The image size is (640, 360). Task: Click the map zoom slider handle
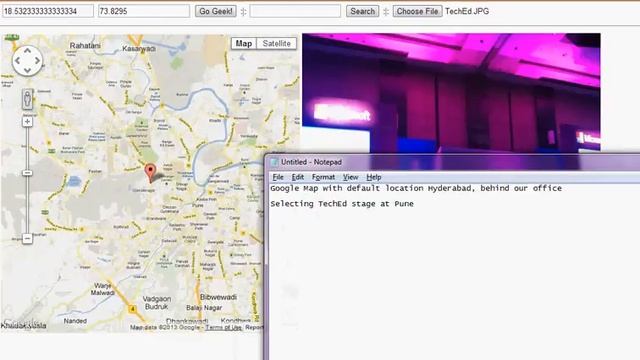(x=27, y=173)
